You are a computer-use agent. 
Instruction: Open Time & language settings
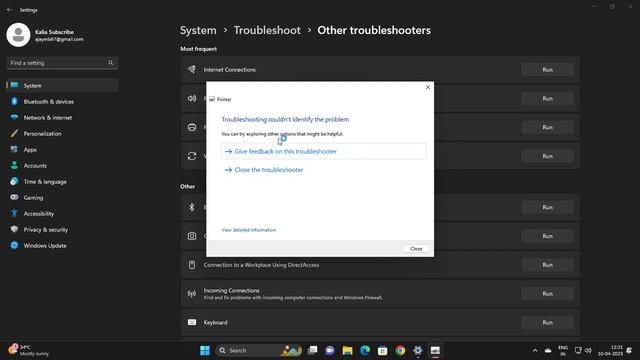tap(62, 182)
